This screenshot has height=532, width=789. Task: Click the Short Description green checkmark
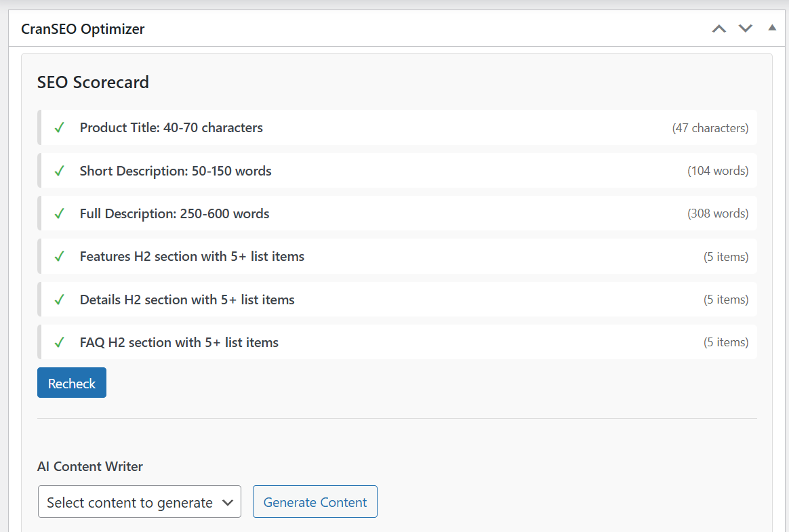point(60,171)
